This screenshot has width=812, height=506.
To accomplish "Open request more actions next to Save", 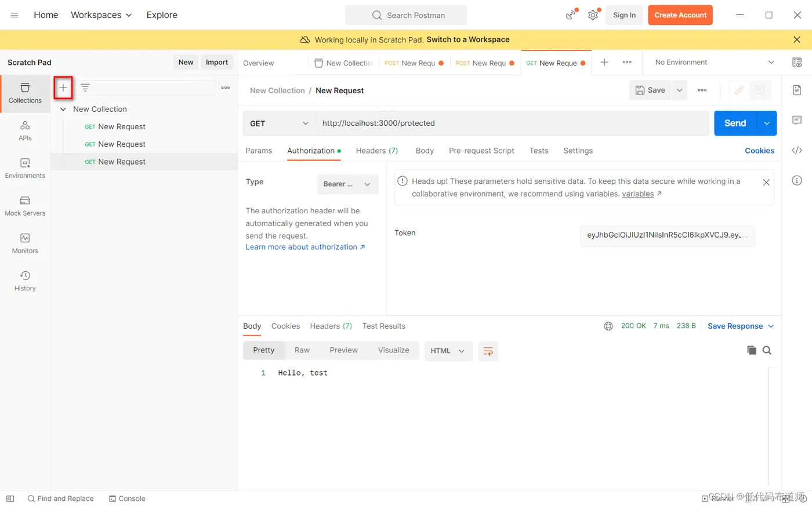I will 702,90.
